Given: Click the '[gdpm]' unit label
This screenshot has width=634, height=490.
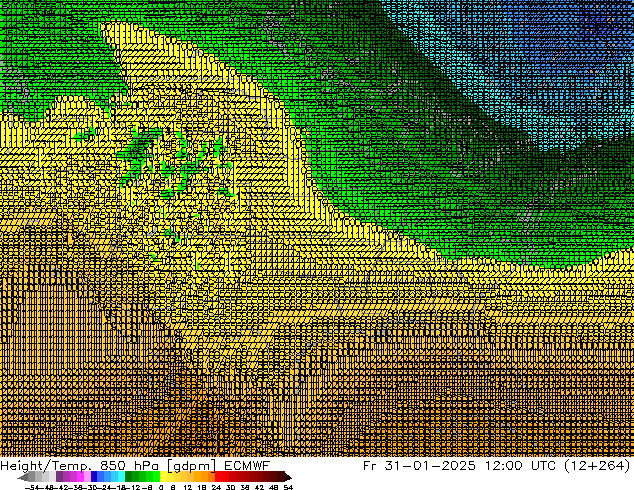Looking at the screenshot, I should pyautogui.click(x=192, y=466).
